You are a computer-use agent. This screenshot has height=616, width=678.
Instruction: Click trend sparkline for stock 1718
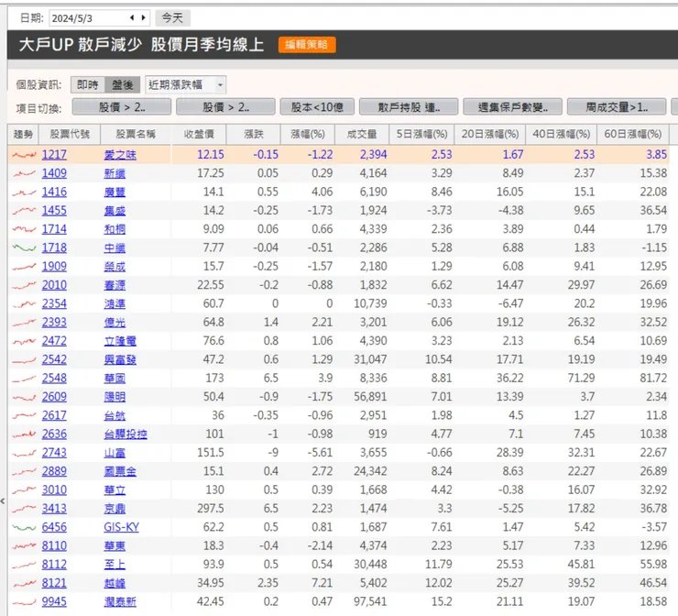point(24,247)
